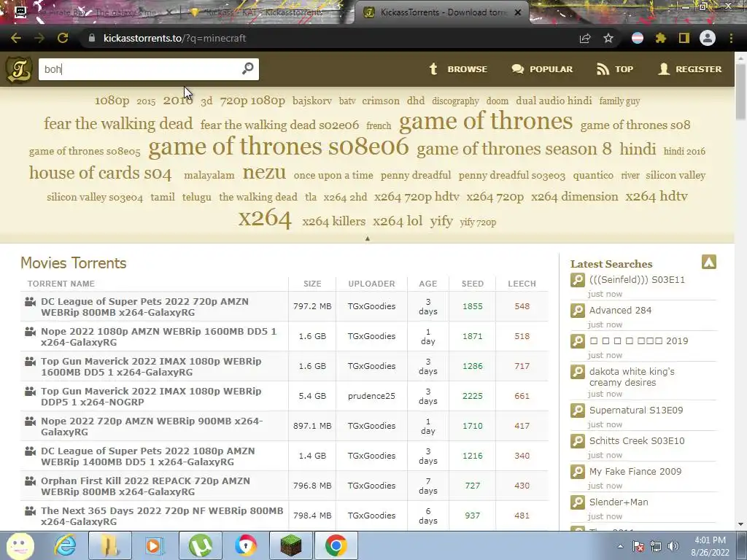Open Chrome three-dot menu

pos(731,38)
